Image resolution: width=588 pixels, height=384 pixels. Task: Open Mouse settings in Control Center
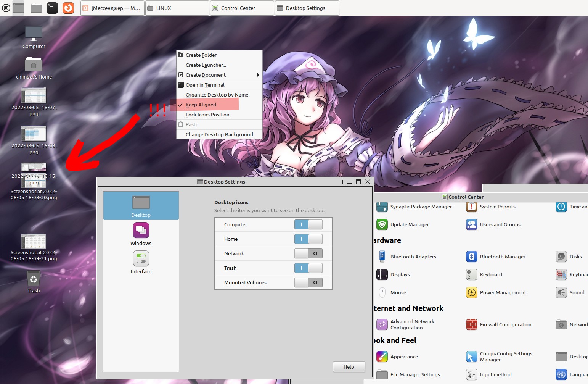tap(392, 292)
